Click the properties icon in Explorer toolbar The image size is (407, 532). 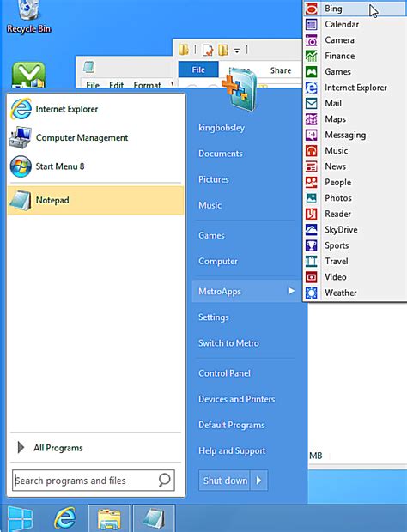point(208,51)
